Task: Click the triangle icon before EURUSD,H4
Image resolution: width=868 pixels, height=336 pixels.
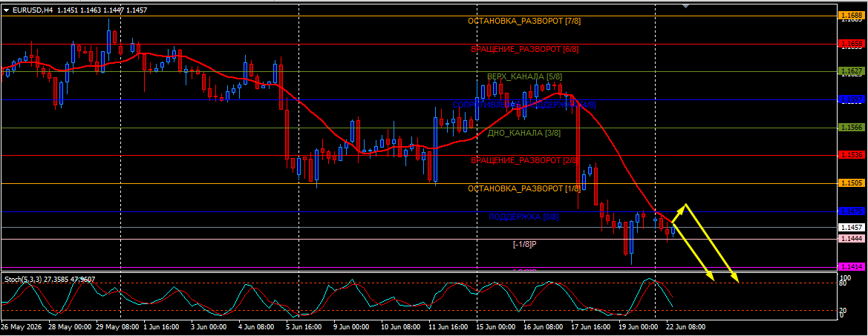Action: 6,10
